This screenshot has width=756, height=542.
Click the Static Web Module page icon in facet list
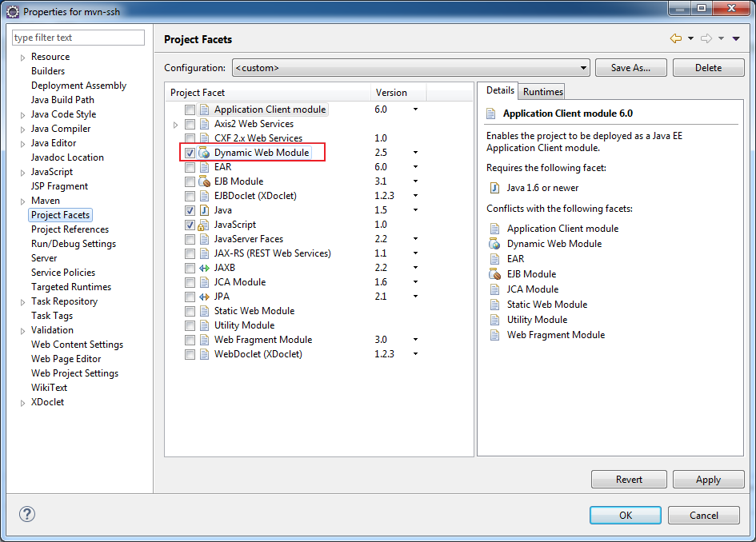205,311
